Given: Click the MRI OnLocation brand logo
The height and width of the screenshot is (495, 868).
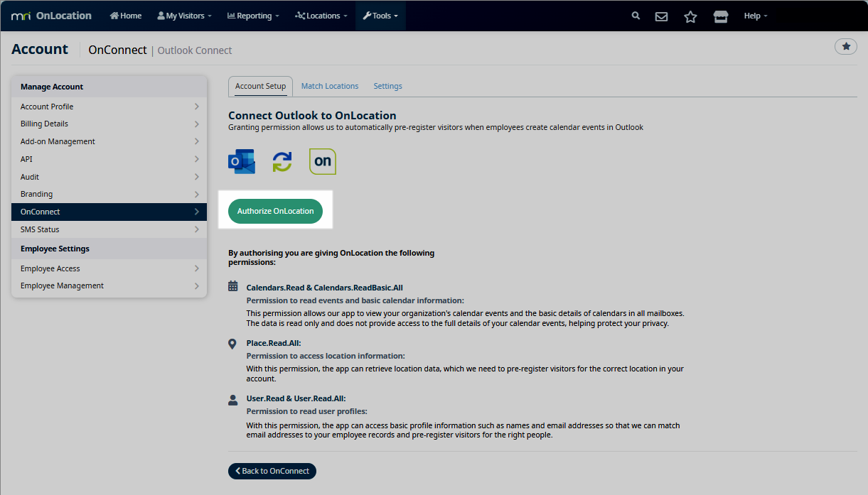Looking at the screenshot, I should (51, 16).
